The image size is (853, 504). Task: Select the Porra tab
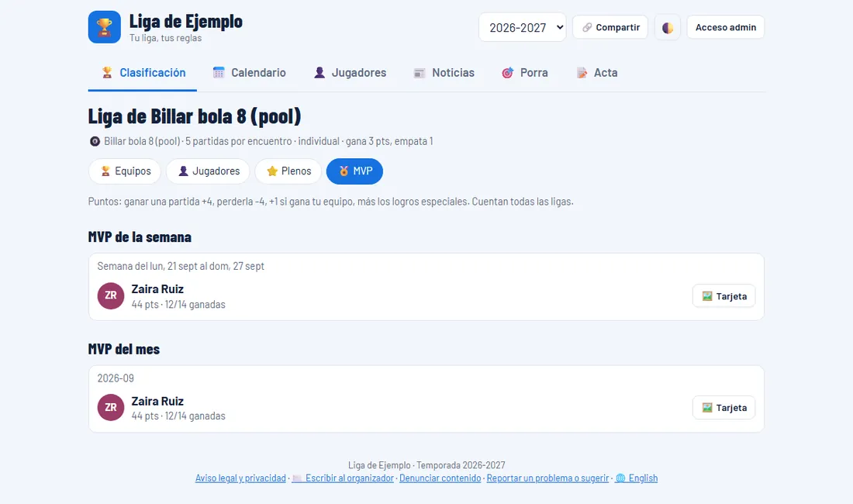524,73
